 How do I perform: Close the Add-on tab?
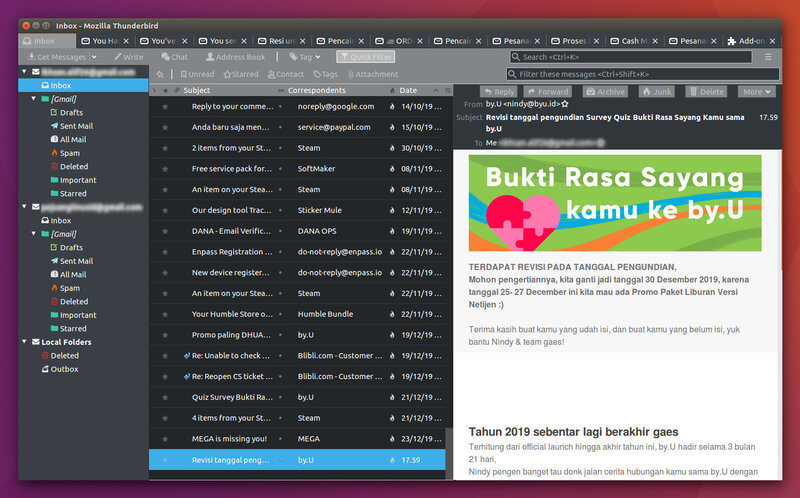772,41
